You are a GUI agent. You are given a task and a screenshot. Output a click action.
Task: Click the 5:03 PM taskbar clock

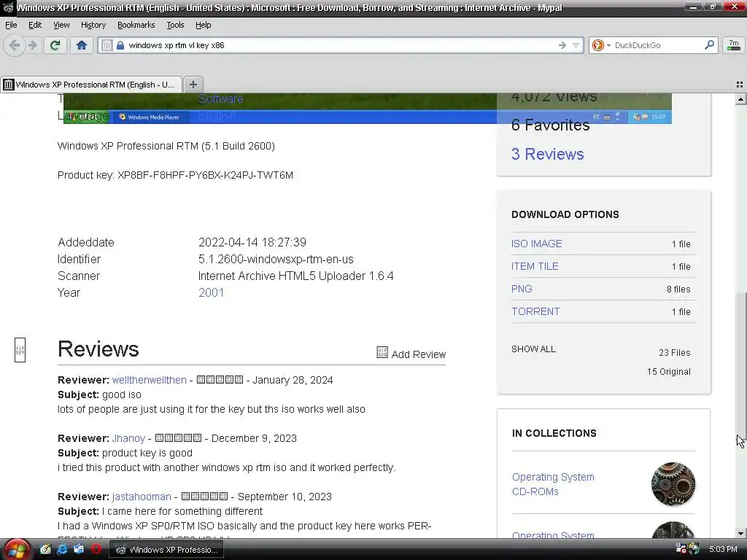pyautogui.click(x=723, y=550)
